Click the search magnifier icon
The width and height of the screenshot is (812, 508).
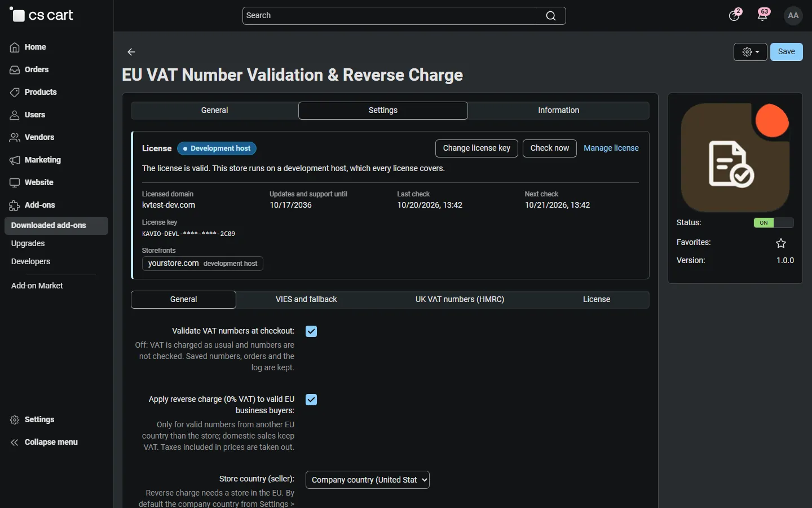[x=551, y=16]
